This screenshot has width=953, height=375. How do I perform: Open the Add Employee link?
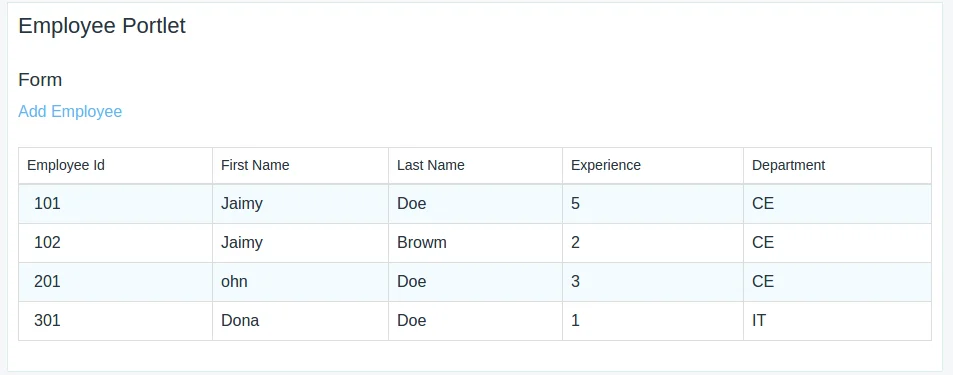tap(70, 112)
